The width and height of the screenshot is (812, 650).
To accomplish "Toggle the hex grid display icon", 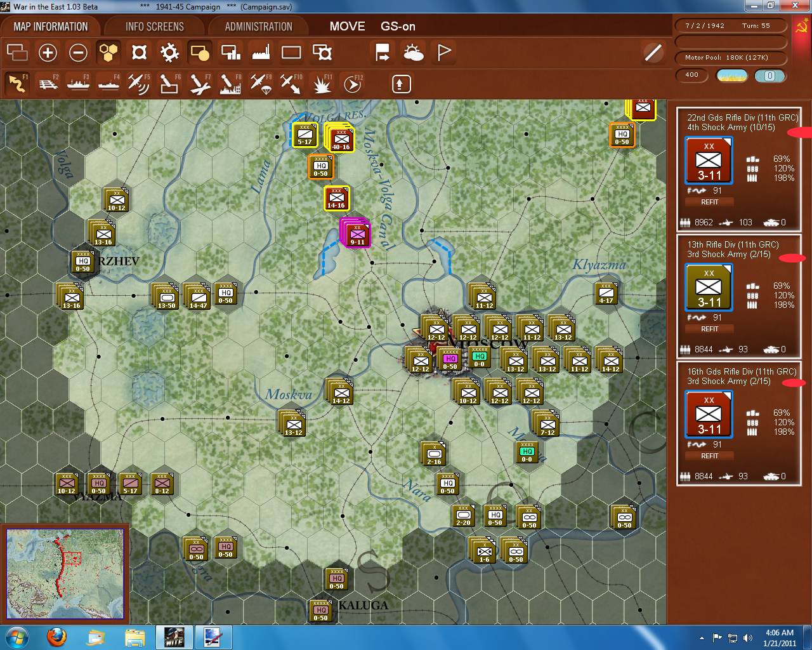I will (108, 52).
